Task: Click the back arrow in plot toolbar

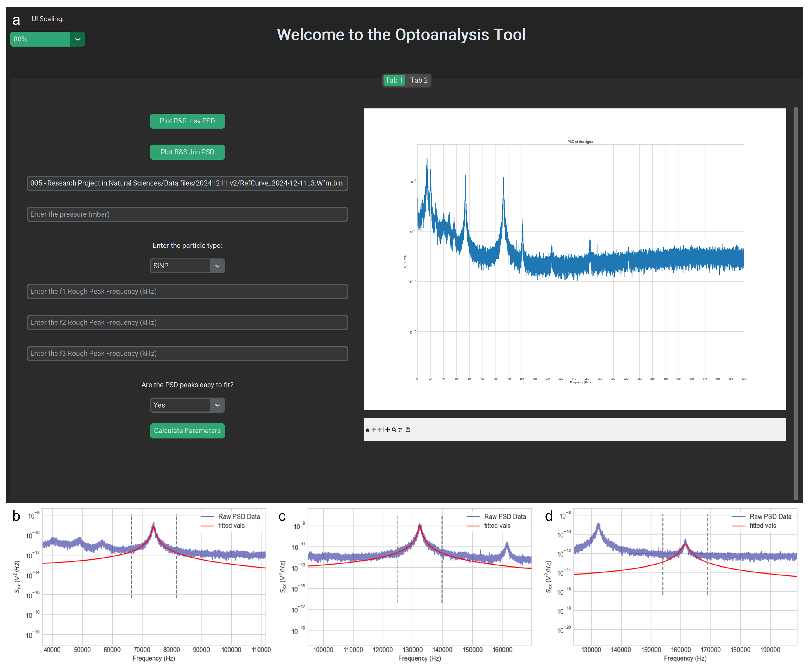Action: click(x=373, y=430)
